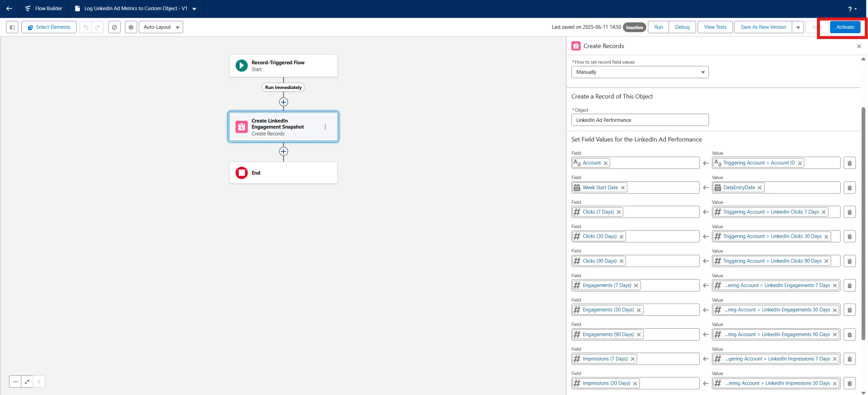The height and width of the screenshot is (395, 868).
Task: Click the Activate button
Action: (x=845, y=27)
